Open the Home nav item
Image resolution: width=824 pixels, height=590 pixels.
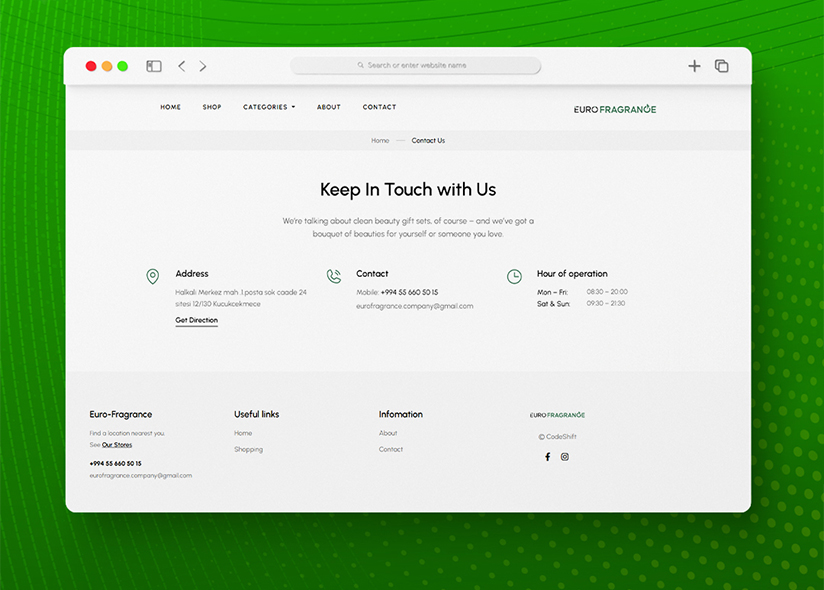[170, 107]
